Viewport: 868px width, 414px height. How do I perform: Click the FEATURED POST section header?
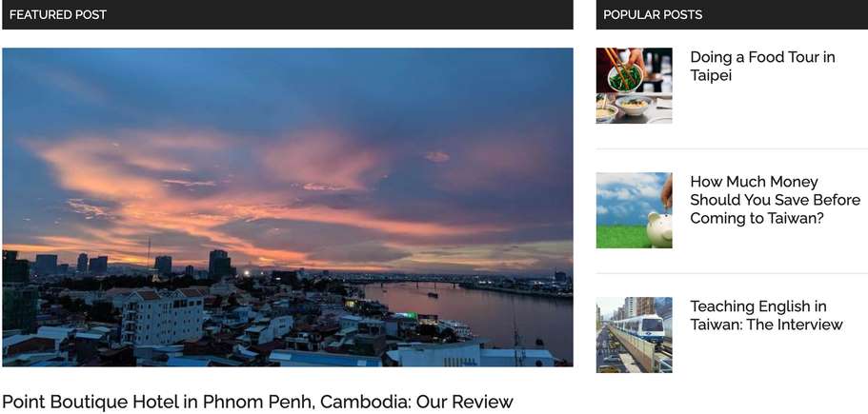point(57,15)
